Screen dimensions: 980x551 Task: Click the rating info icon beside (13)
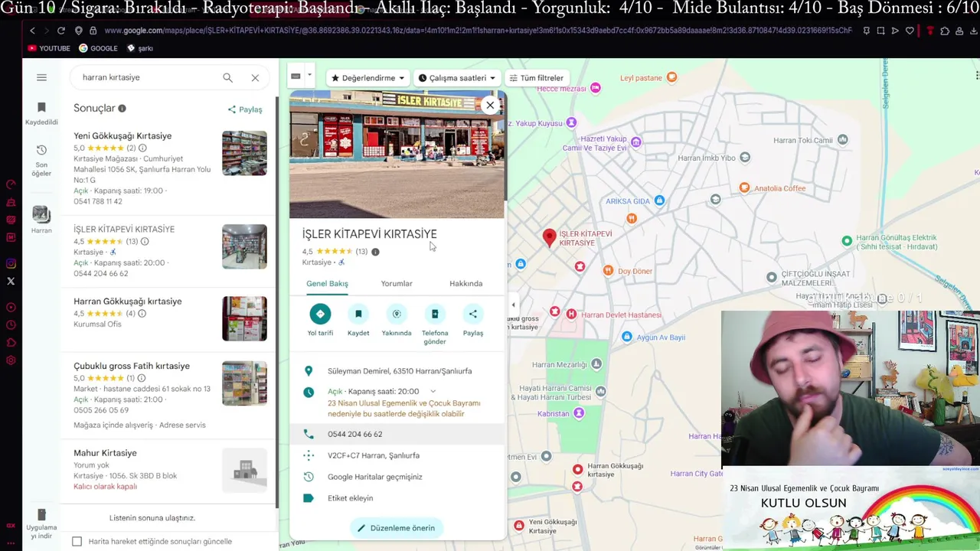375,252
